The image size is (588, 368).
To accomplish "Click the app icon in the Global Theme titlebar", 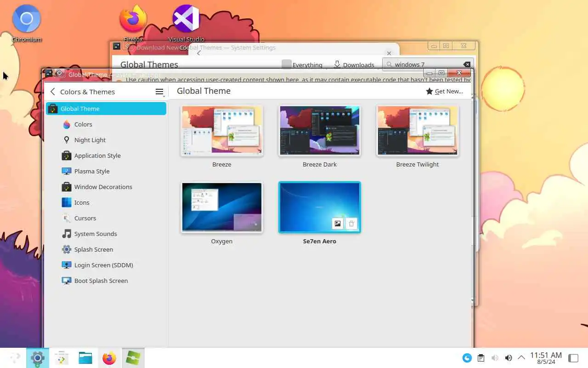I will pos(49,73).
